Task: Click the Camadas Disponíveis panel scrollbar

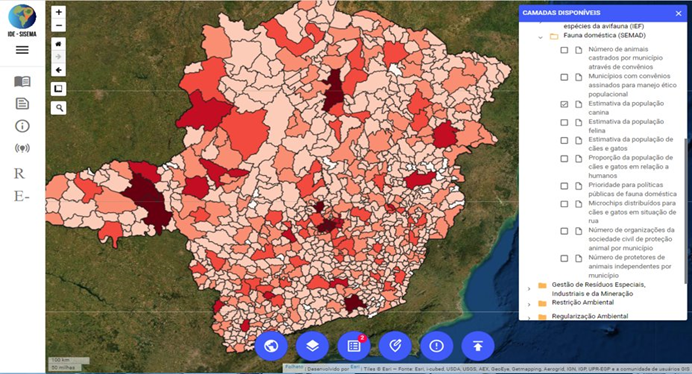Action: pos(685,211)
